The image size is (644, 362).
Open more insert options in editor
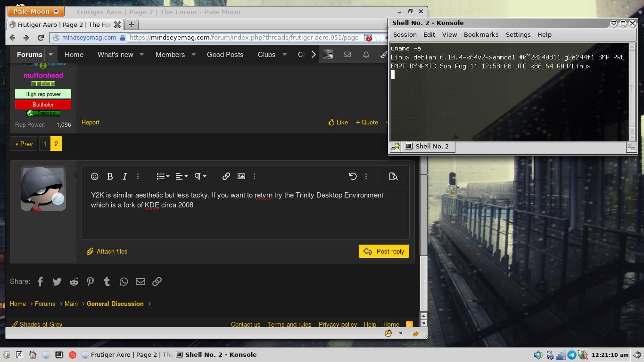pos(254,176)
